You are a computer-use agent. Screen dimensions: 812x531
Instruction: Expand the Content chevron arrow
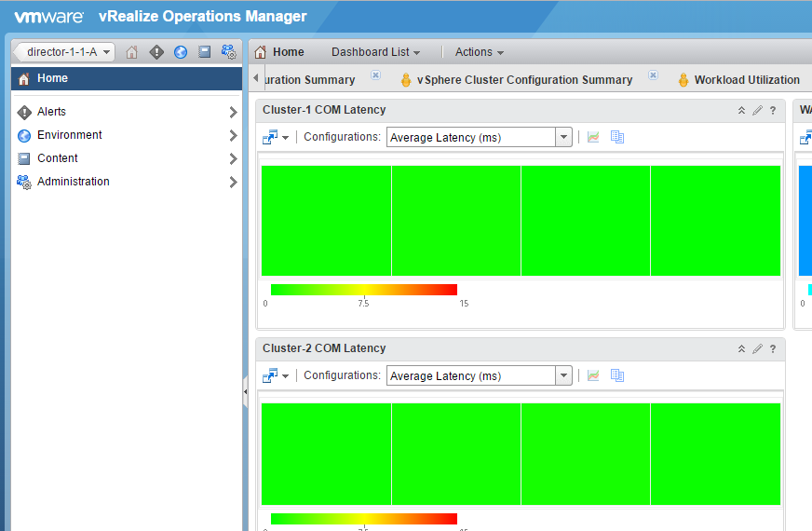click(233, 158)
